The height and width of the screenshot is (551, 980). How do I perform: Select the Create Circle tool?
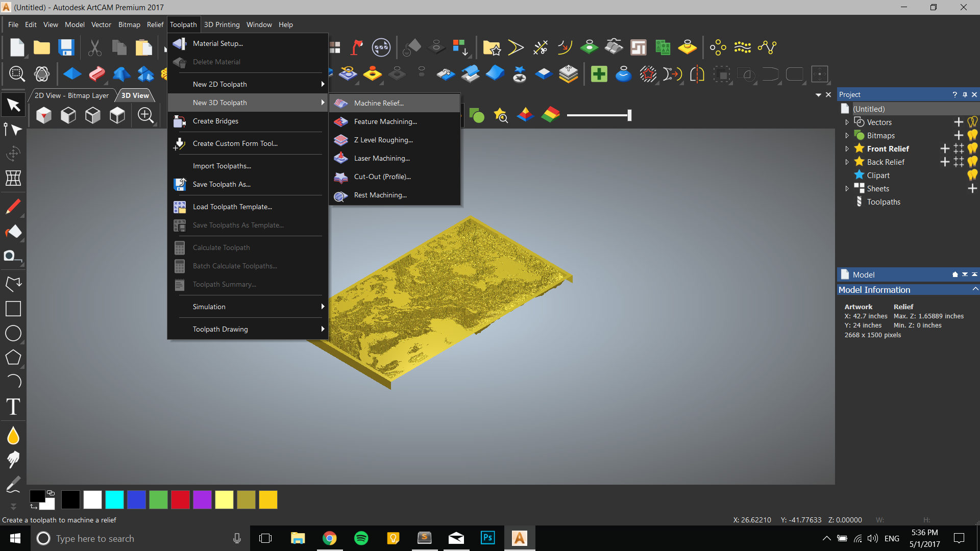[x=13, y=333]
